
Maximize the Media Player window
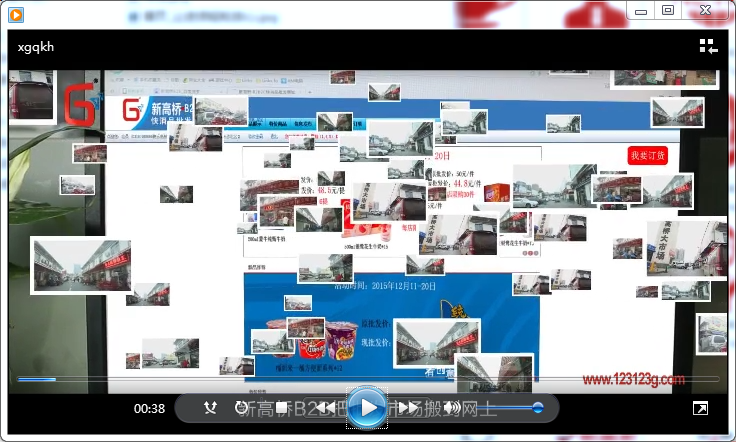coord(668,10)
